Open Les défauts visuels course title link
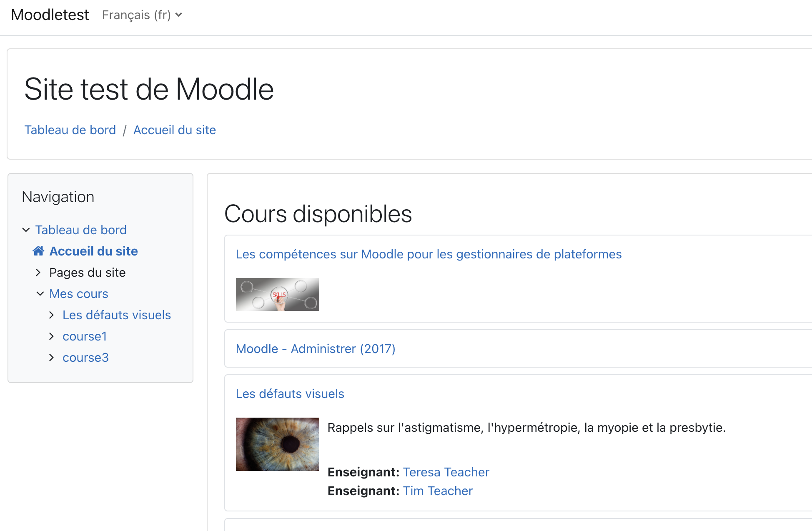This screenshot has width=812, height=531. coord(290,393)
